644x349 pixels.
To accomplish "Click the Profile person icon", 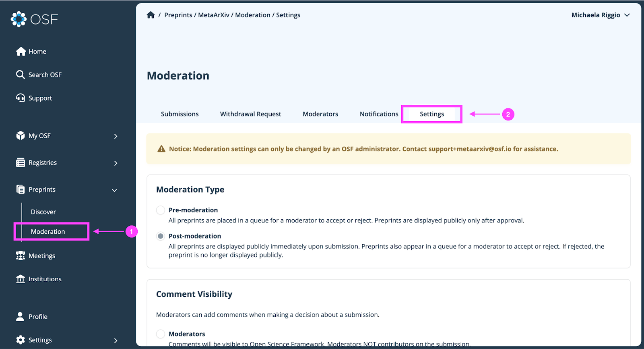I will click(20, 316).
